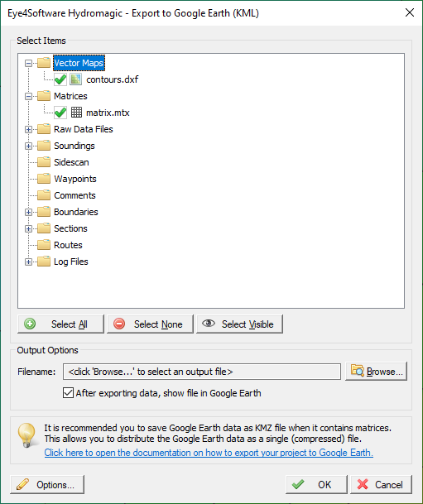The width and height of the screenshot is (423, 504).
Task: Collapse the Vector Maps tree node
Action: [x=29, y=63]
